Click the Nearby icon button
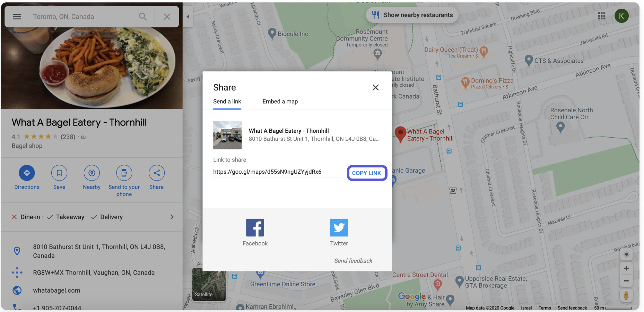The image size is (644, 312). tap(92, 173)
